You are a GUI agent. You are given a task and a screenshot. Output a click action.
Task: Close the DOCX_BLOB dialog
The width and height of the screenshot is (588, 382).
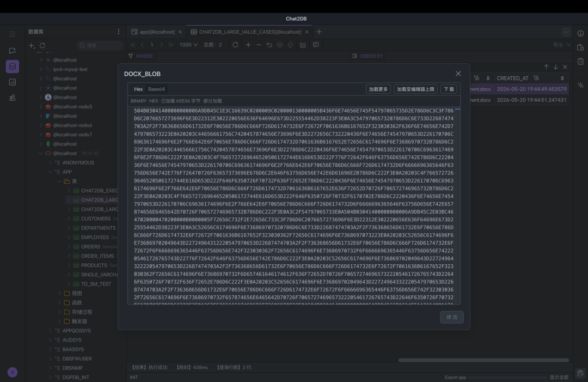click(x=458, y=74)
